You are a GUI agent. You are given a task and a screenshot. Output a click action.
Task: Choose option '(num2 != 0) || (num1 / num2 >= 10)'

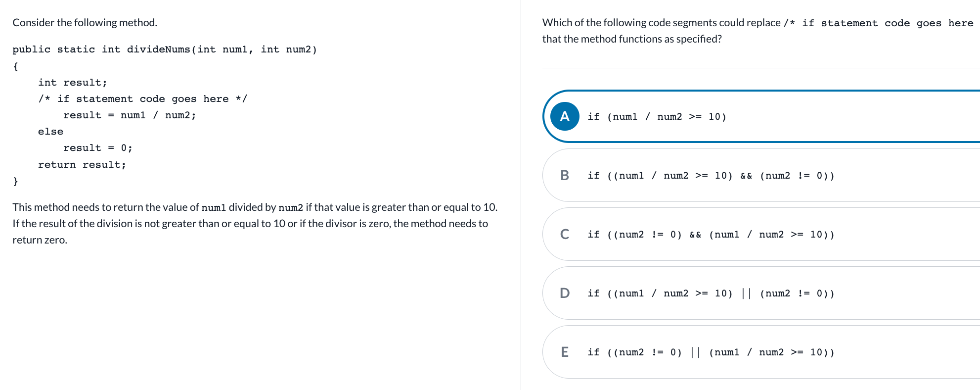pyautogui.click(x=711, y=352)
